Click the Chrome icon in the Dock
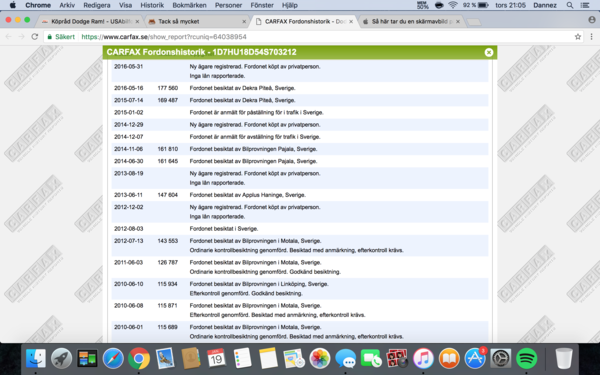600x375 pixels. coord(139,359)
